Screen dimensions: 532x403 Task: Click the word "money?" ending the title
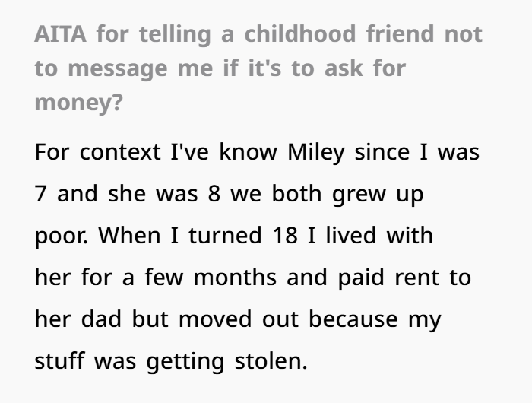[78, 103]
